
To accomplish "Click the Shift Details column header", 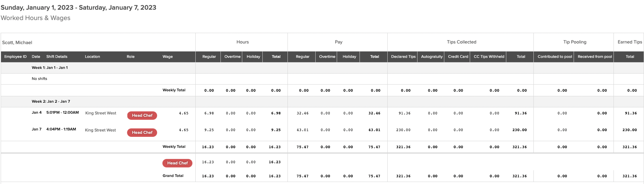I will [x=57, y=57].
